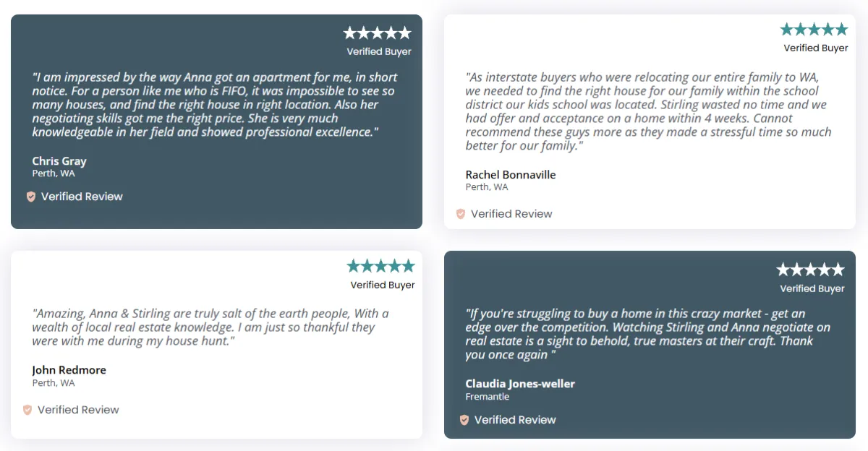Click the teal star rating on Rachel Bonnaville's card
This screenshot has height=451, width=868.
point(814,29)
